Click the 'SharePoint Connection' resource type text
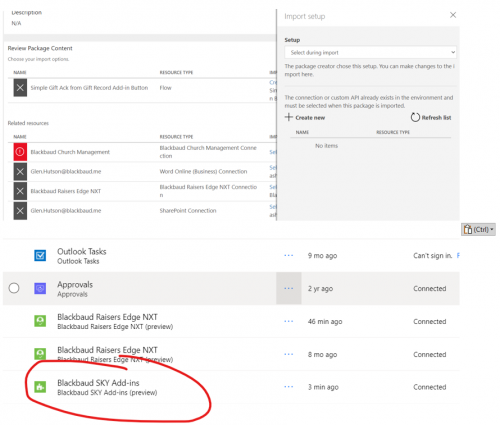Viewport: 500px width, 425px height. click(188, 211)
